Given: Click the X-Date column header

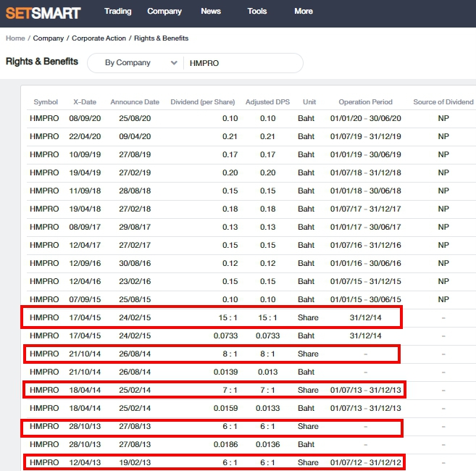Looking at the screenshot, I should tap(85, 102).
